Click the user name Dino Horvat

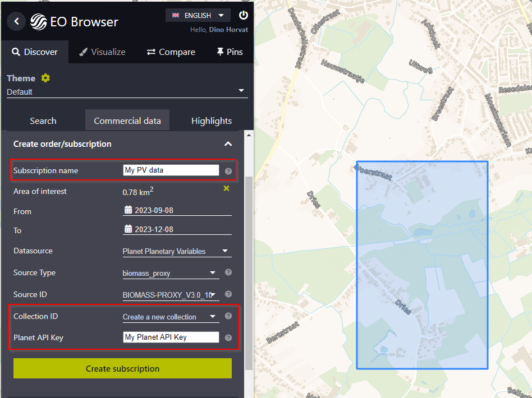coord(228,30)
